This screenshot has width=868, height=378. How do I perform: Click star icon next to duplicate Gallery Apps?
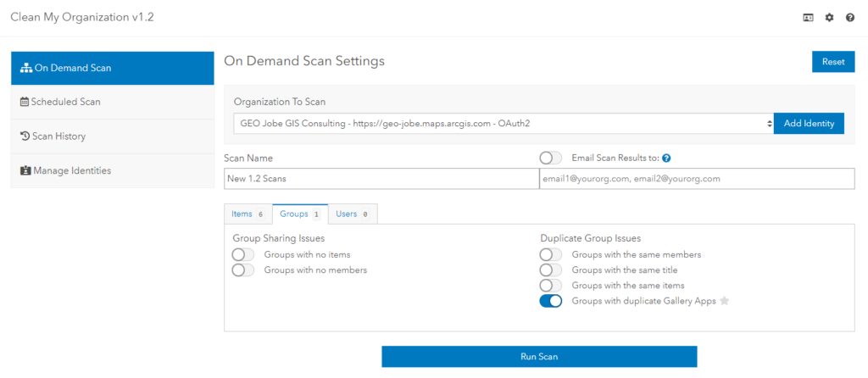point(725,301)
